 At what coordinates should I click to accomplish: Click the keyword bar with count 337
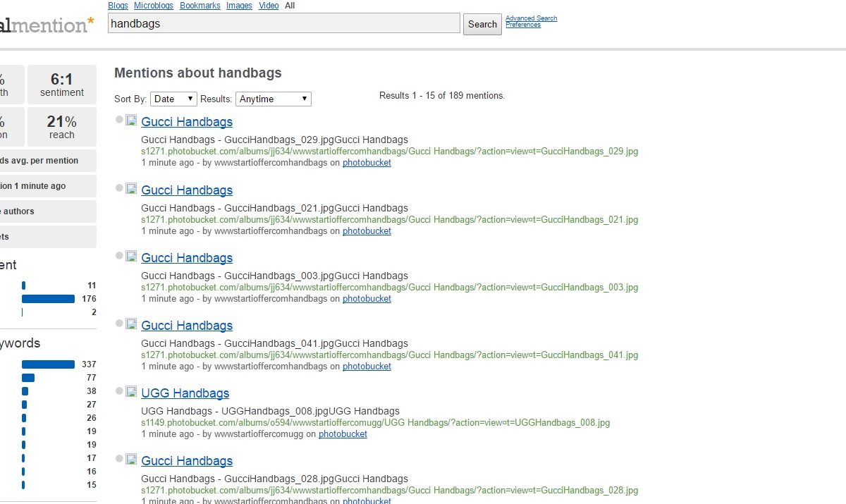[x=48, y=364]
